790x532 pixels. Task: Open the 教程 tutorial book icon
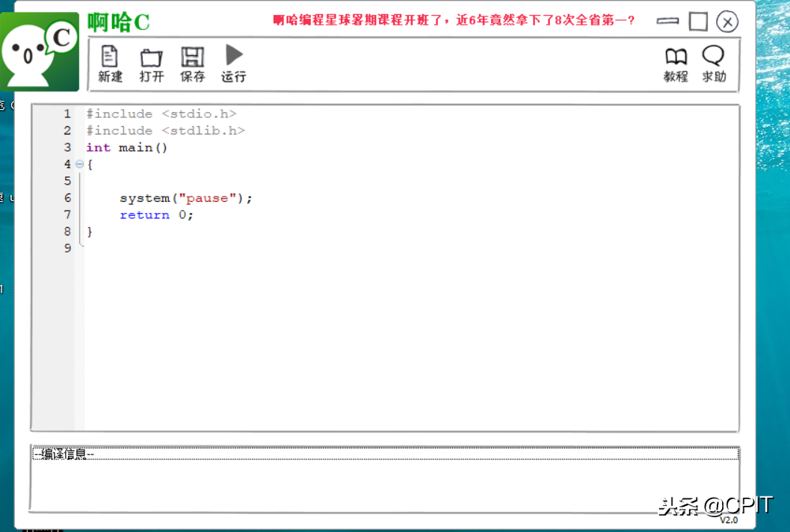[x=676, y=64]
